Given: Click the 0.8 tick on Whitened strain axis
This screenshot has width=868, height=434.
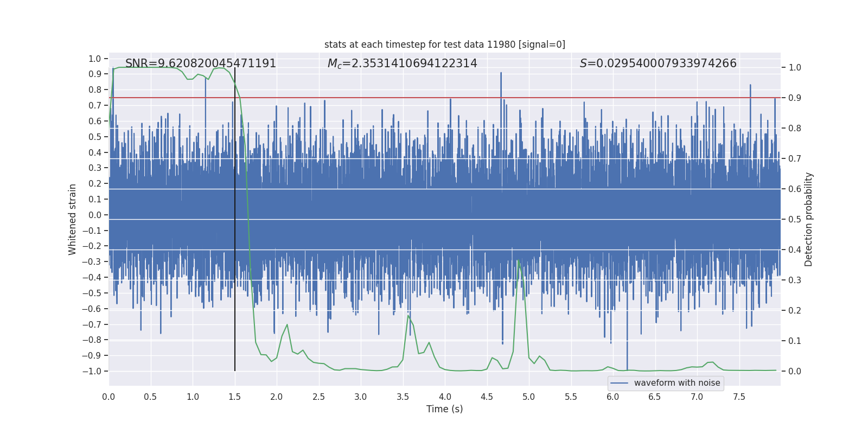Looking at the screenshot, I should click(x=95, y=90).
